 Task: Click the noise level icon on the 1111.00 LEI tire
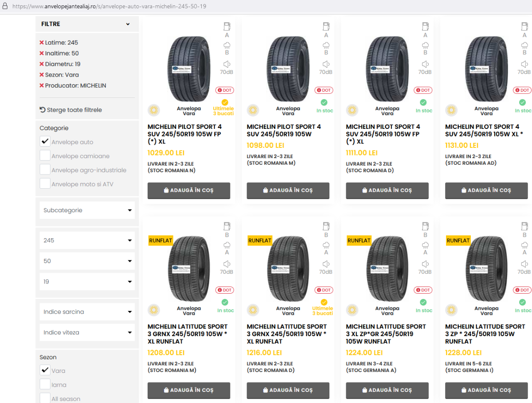(425, 64)
